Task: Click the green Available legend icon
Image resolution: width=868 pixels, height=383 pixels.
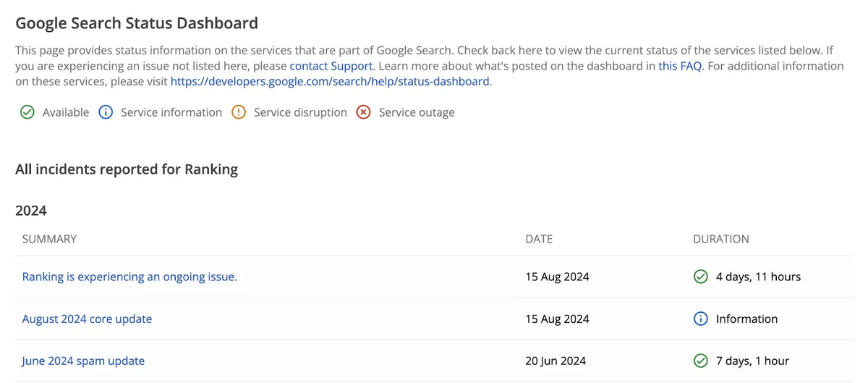Action: [27, 112]
